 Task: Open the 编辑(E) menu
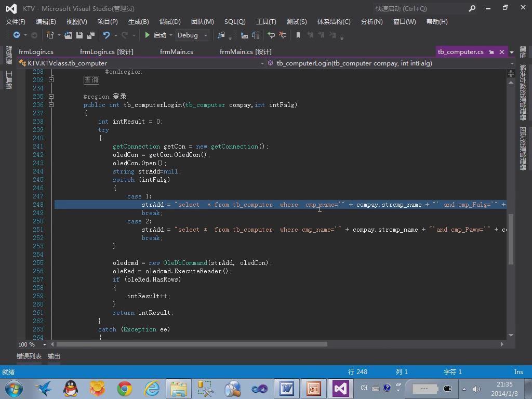[x=46, y=22]
